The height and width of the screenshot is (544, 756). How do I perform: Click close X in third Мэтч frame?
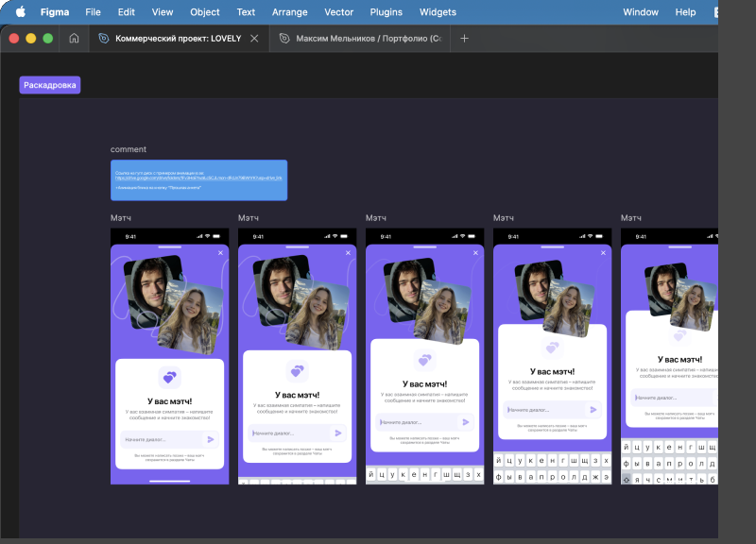475,253
